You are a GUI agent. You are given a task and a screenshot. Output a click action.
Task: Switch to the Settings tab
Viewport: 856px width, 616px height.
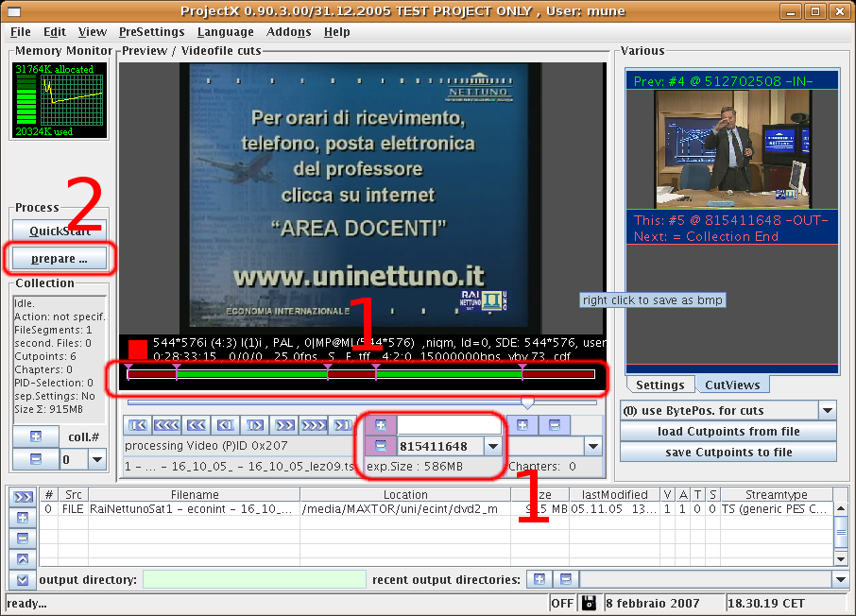click(660, 385)
